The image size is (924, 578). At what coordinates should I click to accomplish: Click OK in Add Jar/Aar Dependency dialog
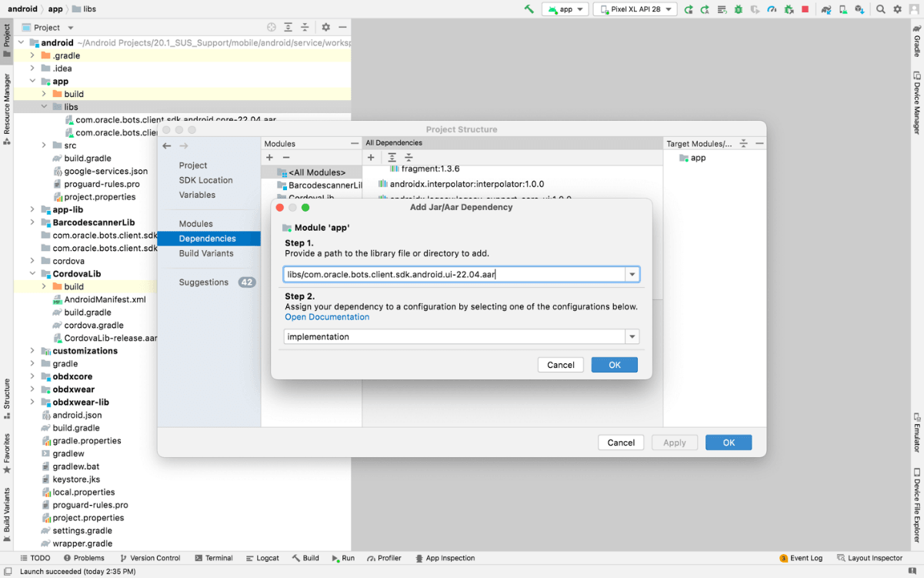click(615, 365)
